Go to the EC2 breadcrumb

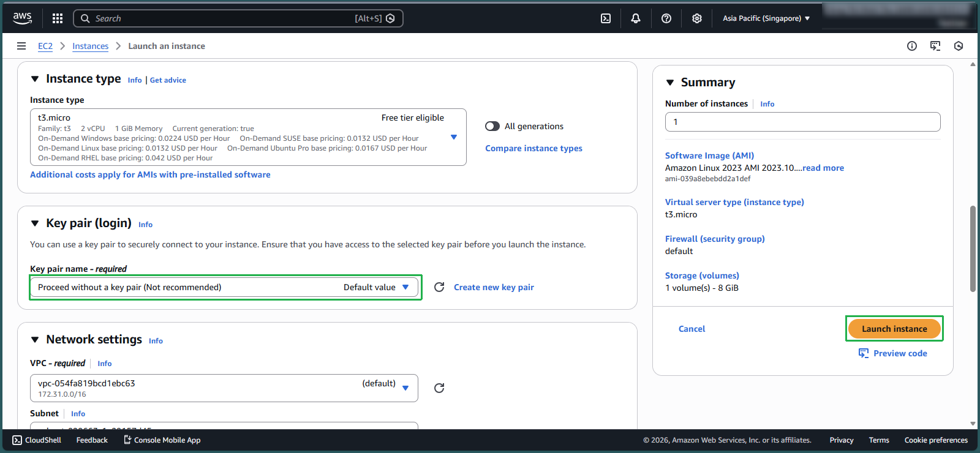click(x=45, y=46)
